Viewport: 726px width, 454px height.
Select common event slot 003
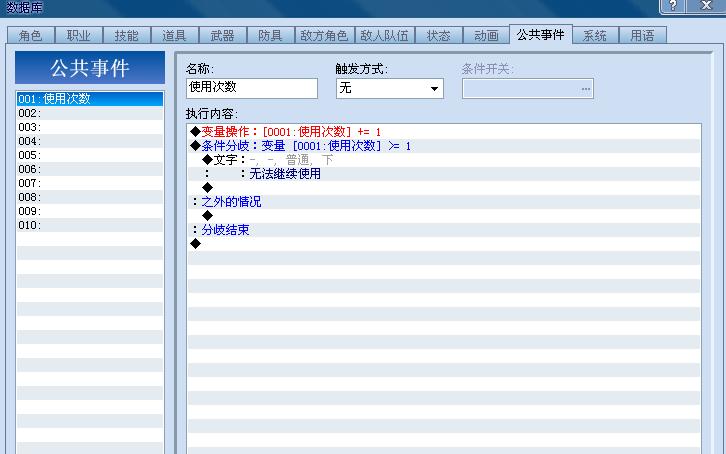(90, 127)
